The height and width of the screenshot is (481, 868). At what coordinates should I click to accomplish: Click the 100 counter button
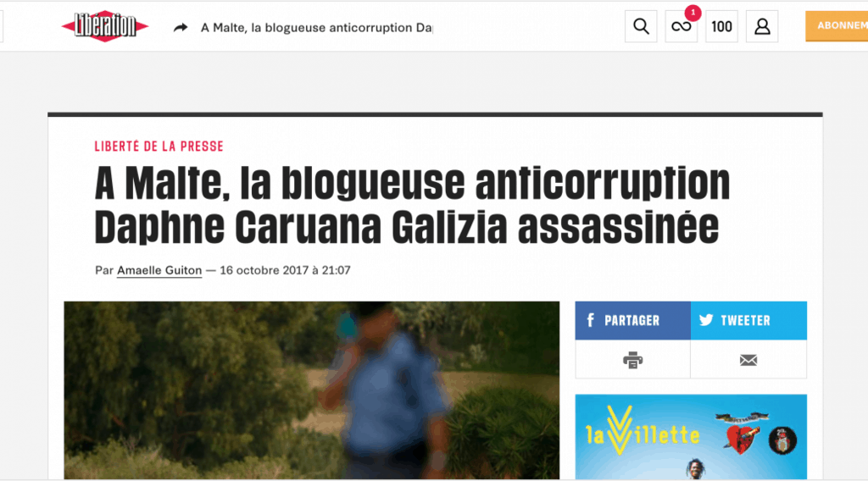click(x=721, y=26)
